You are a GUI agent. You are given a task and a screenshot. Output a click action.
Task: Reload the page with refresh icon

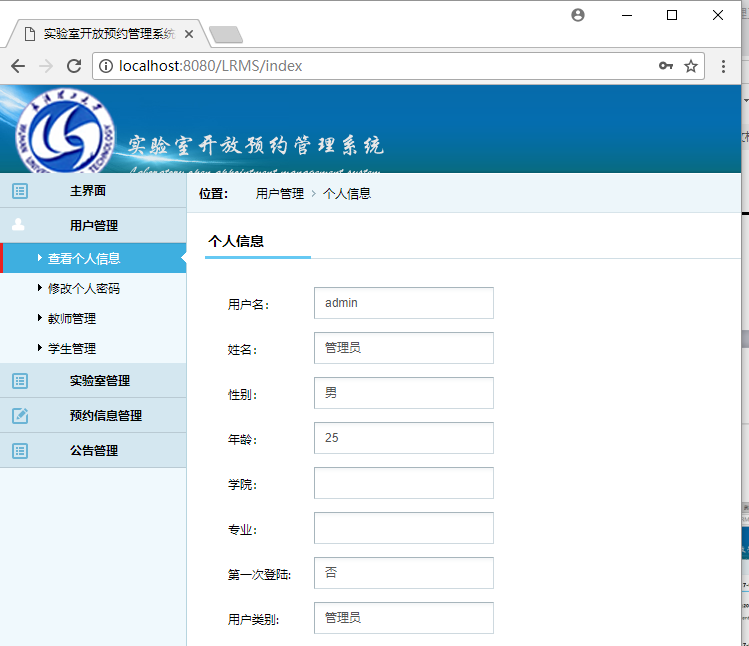click(x=74, y=66)
